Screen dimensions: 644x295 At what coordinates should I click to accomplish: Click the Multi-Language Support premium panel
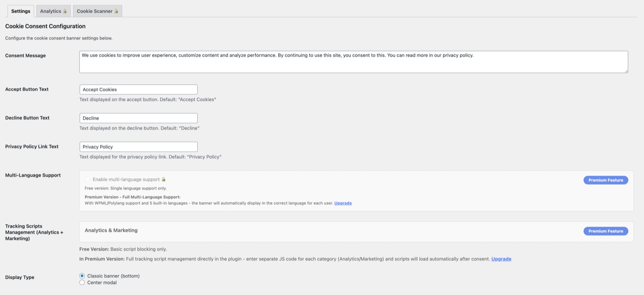[313, 191]
